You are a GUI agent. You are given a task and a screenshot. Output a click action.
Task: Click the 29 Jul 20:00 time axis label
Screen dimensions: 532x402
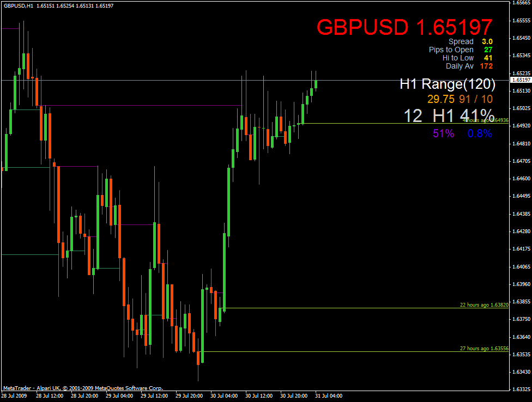click(189, 396)
